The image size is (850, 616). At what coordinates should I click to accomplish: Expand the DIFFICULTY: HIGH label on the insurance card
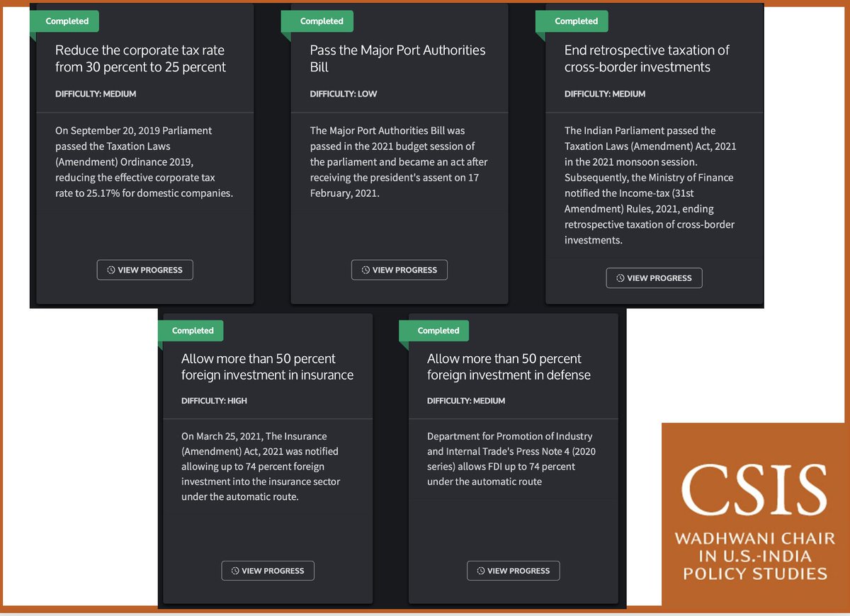pyautogui.click(x=214, y=400)
